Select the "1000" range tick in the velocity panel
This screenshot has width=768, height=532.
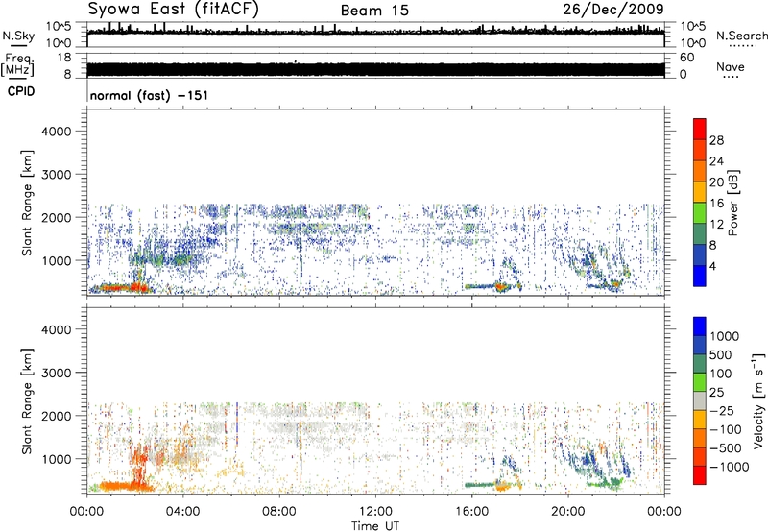tap(57, 459)
